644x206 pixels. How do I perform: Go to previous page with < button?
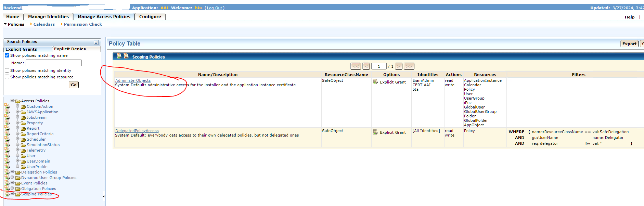pyautogui.click(x=366, y=66)
